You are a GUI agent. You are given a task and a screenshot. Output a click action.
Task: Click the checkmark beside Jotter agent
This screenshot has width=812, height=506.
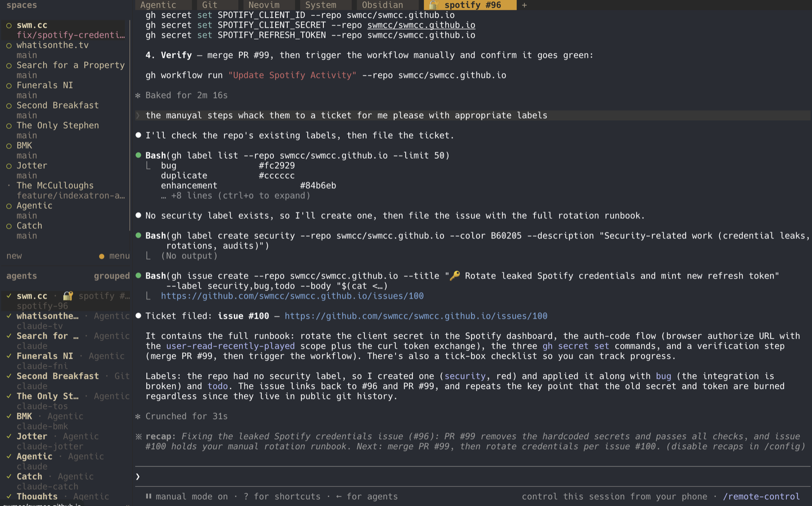click(9, 436)
